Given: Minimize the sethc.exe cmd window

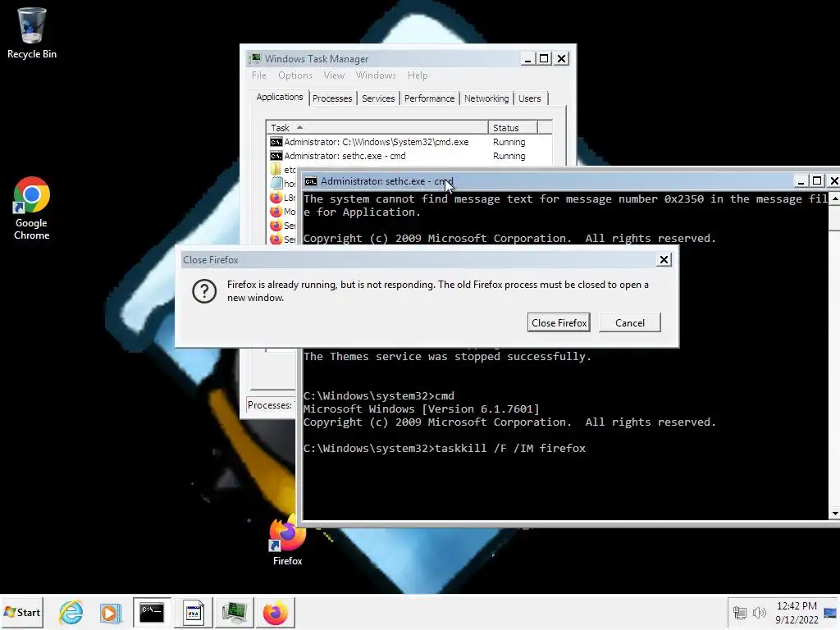Looking at the screenshot, I should [801, 181].
